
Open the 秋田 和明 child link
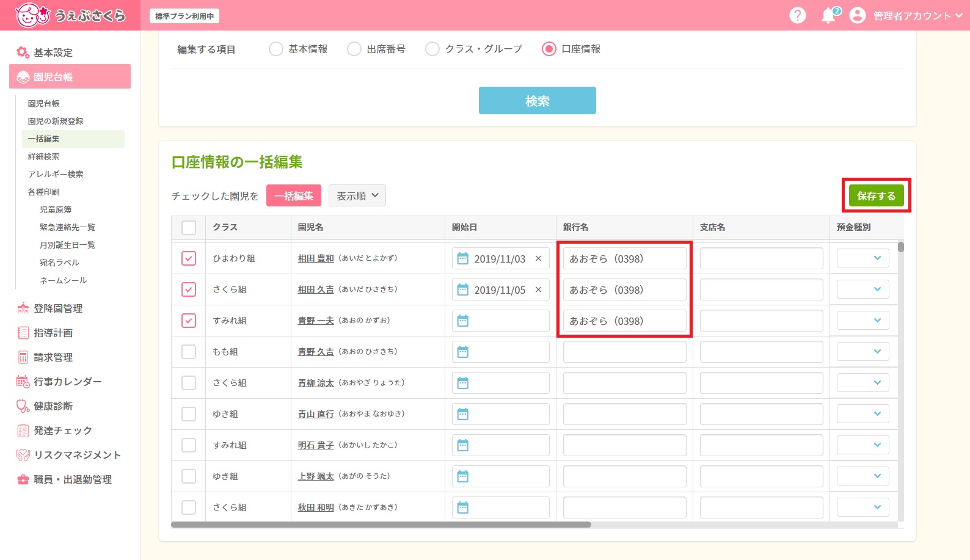(x=316, y=507)
